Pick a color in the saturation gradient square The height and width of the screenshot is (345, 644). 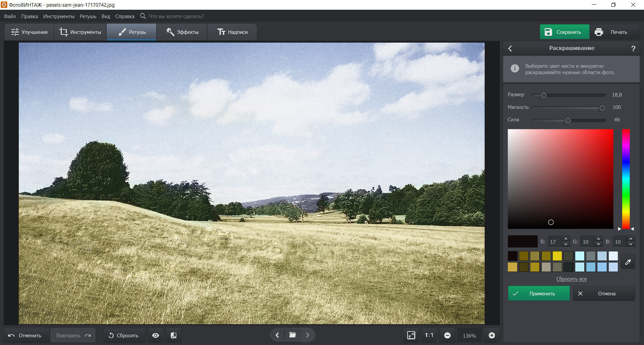[560, 179]
